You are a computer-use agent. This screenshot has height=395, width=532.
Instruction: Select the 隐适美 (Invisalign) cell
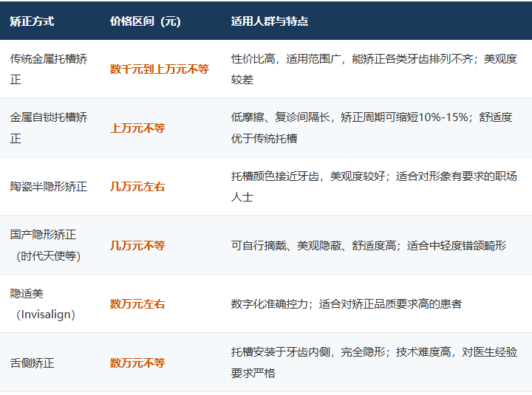pyautogui.click(x=43, y=303)
